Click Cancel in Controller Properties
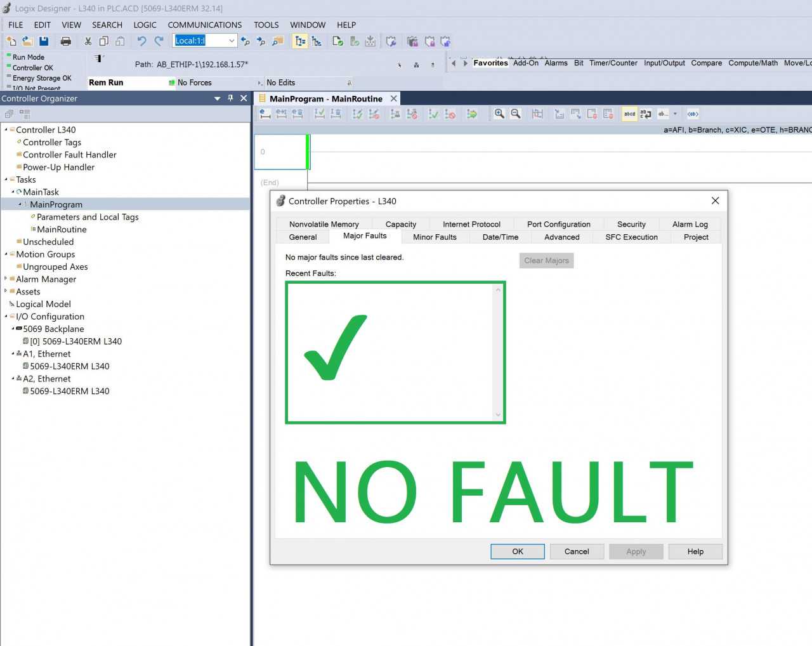The height and width of the screenshot is (646, 812). click(x=577, y=551)
